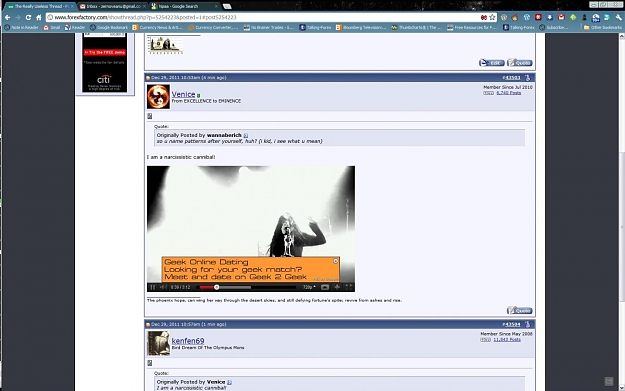View wannaberich's original quoted post
The height and width of the screenshot is (391, 625).
pos(246,136)
